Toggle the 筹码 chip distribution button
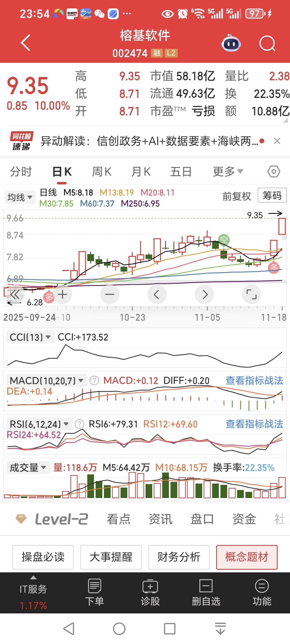 pos(272,195)
